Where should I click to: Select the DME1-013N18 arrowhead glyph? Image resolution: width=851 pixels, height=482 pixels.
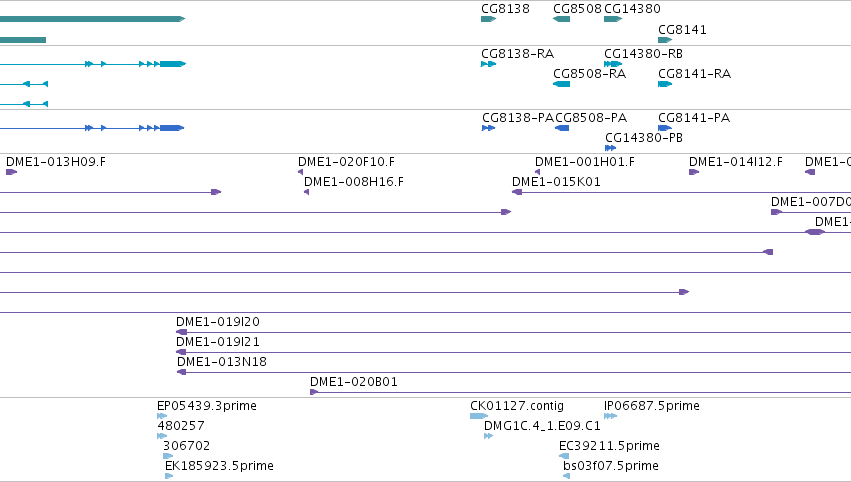coord(182,372)
